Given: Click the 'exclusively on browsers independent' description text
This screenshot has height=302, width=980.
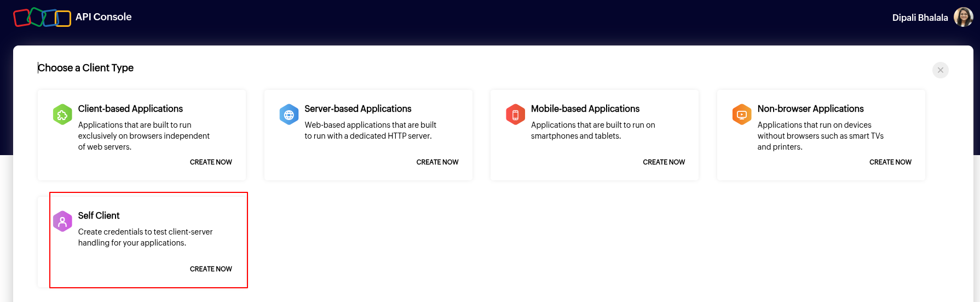Looking at the screenshot, I should coord(143,136).
